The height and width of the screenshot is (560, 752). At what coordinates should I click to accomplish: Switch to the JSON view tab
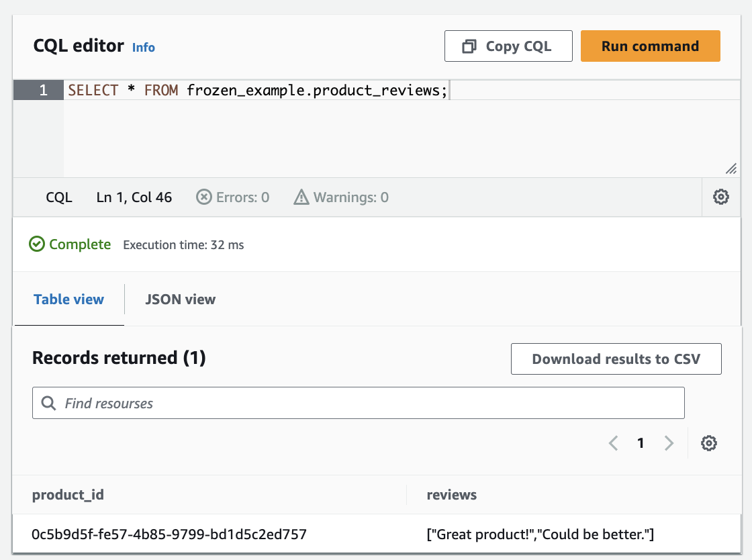pyautogui.click(x=180, y=299)
